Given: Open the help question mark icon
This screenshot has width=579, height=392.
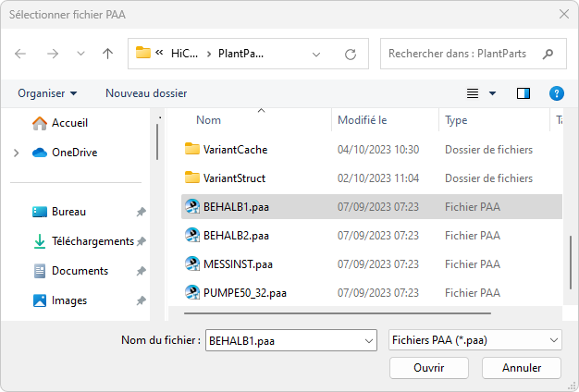Looking at the screenshot, I should (x=557, y=93).
